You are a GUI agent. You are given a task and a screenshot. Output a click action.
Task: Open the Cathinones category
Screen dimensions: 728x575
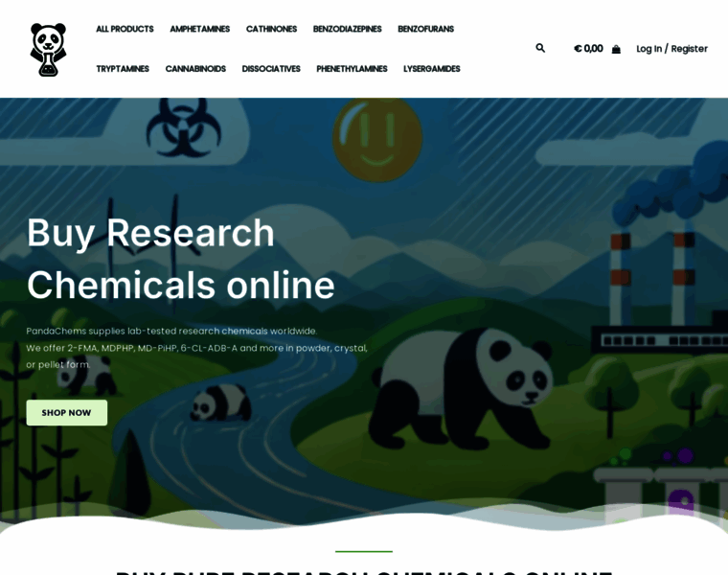point(271,29)
